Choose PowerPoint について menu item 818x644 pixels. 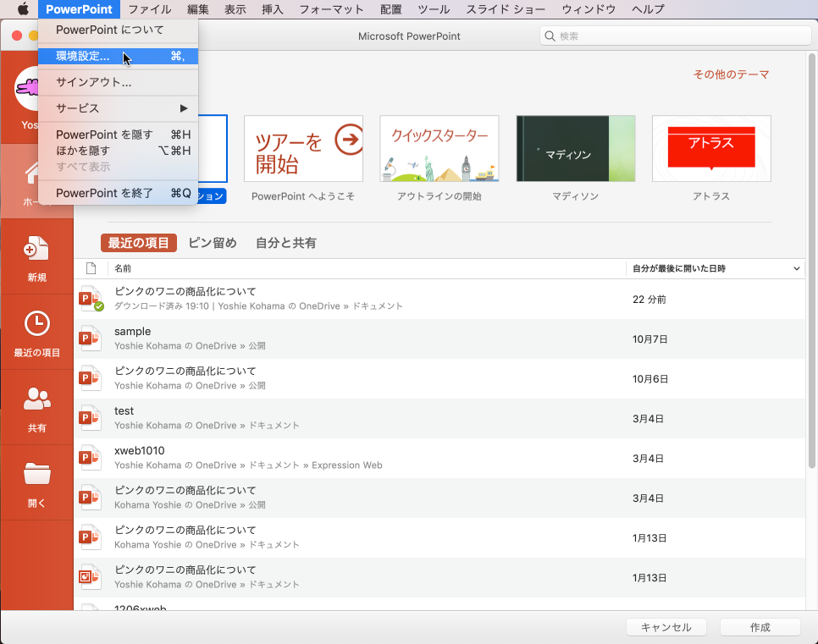[x=118, y=30]
